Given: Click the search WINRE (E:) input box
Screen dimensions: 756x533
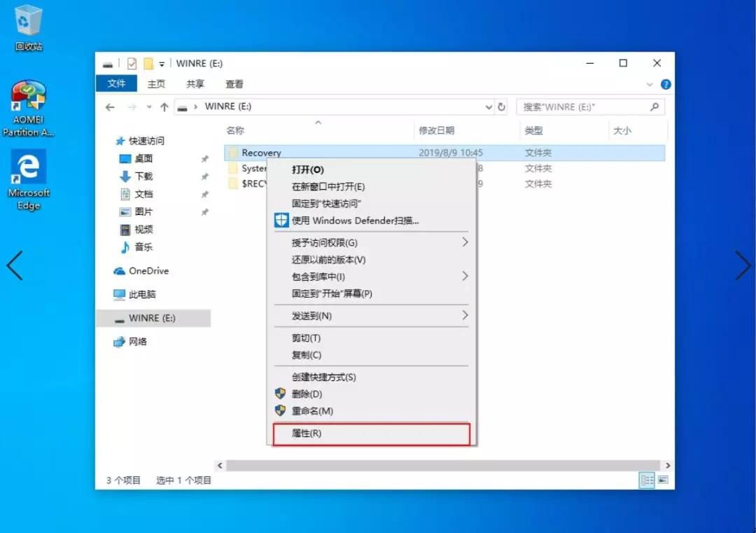Looking at the screenshot, I should click(582, 107).
